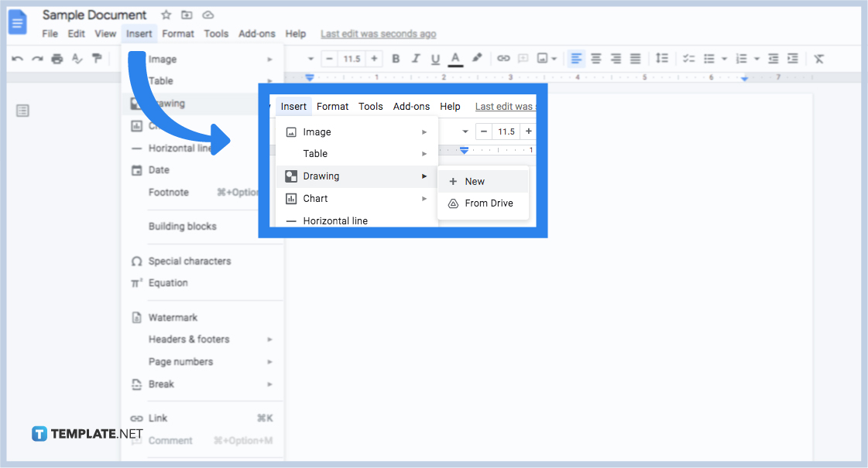Enable italic formatting

click(416, 58)
